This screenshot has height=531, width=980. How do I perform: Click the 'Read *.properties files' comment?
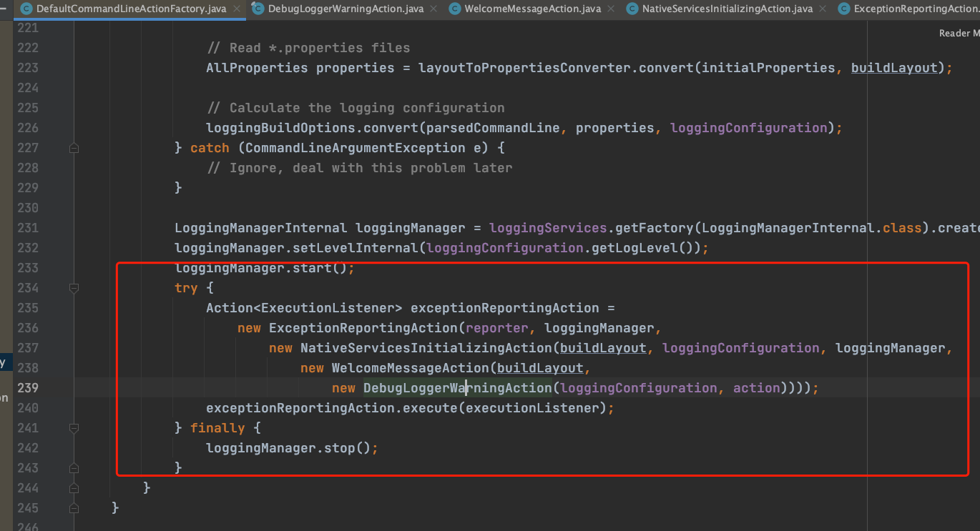point(308,48)
